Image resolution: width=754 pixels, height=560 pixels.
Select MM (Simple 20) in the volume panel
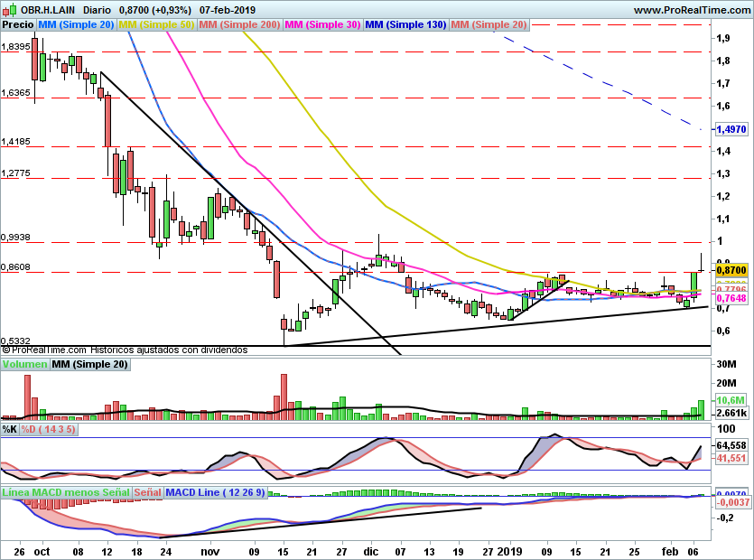[89, 365]
